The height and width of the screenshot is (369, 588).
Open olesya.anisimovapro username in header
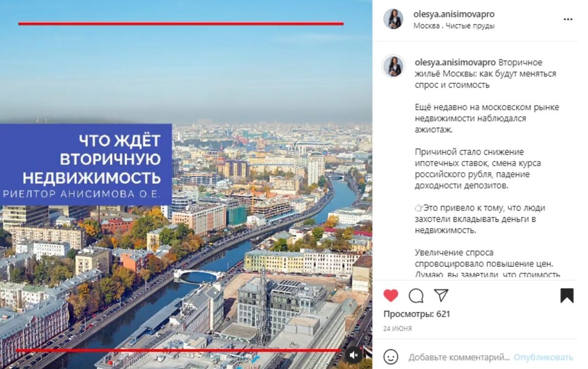[x=454, y=15]
